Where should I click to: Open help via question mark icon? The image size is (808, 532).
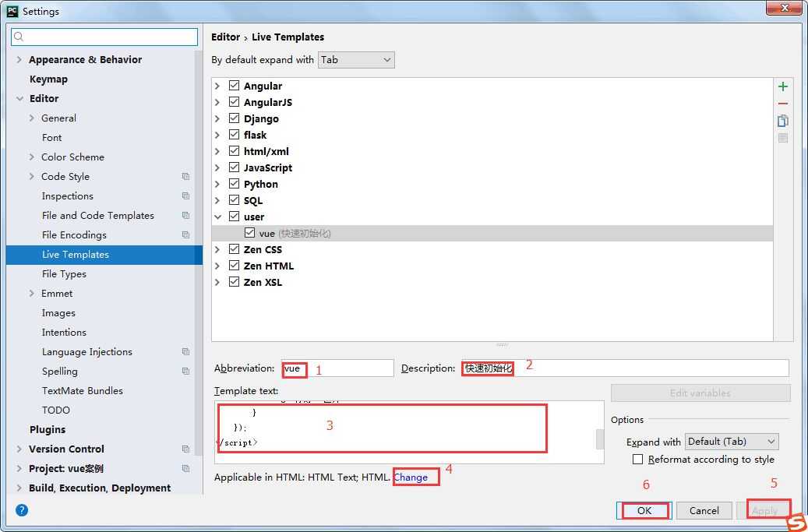[x=22, y=510]
